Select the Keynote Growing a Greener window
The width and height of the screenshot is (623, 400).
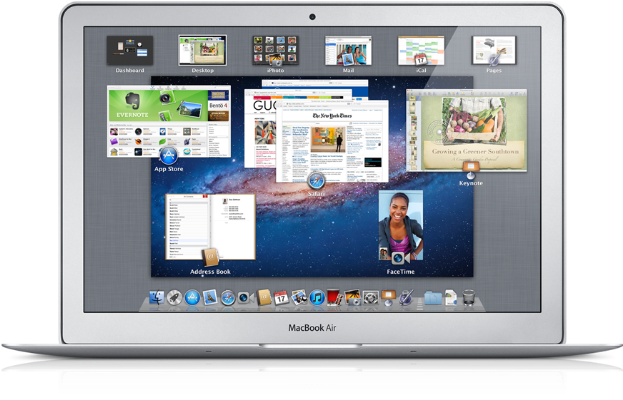pyautogui.click(x=467, y=130)
